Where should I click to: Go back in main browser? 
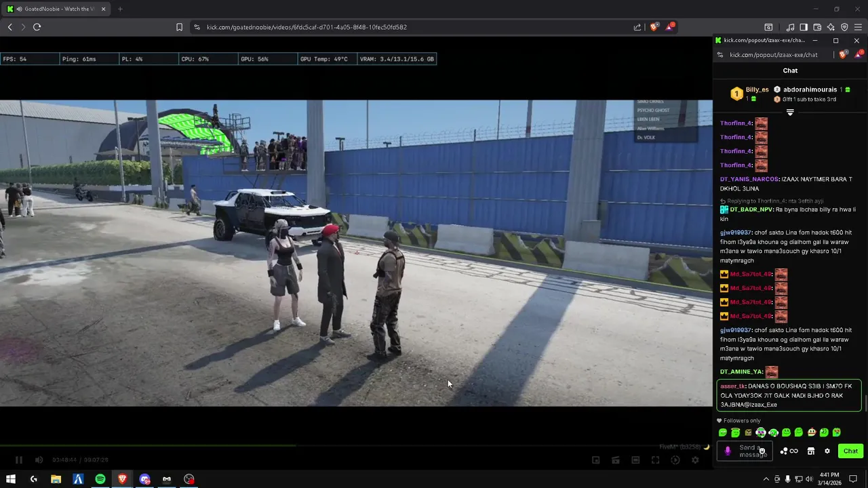(9, 27)
